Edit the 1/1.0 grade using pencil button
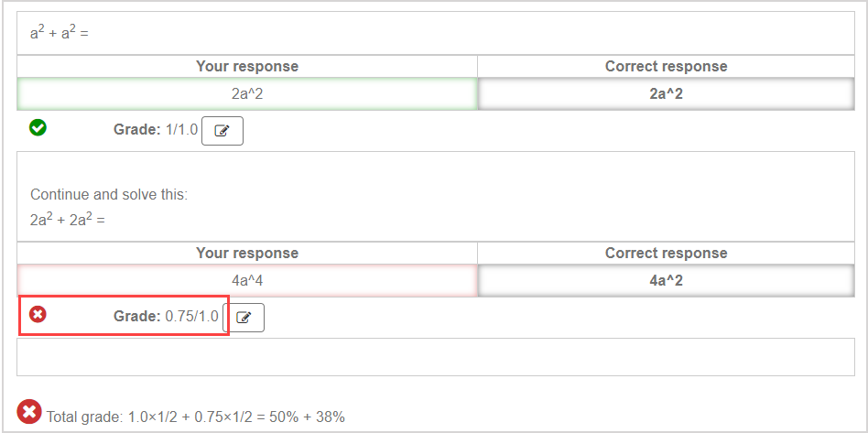The height and width of the screenshot is (433, 868). pyautogui.click(x=222, y=131)
